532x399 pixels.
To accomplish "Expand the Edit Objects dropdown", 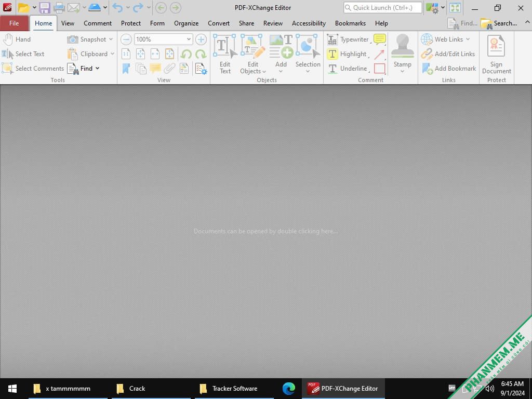I will 264,72.
